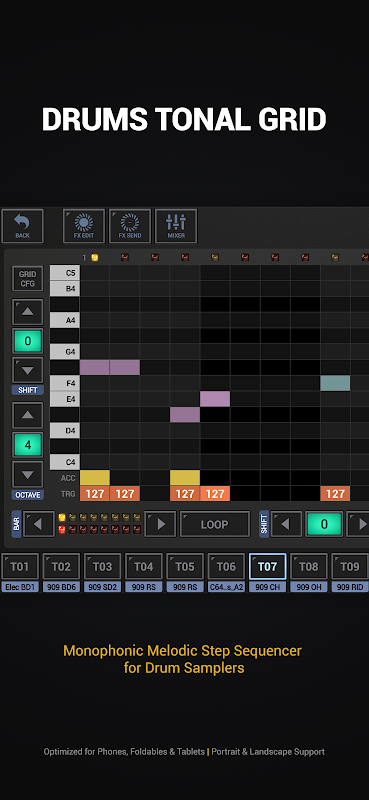Shift pattern right using bottom SHIFT arrow

pos(359,524)
